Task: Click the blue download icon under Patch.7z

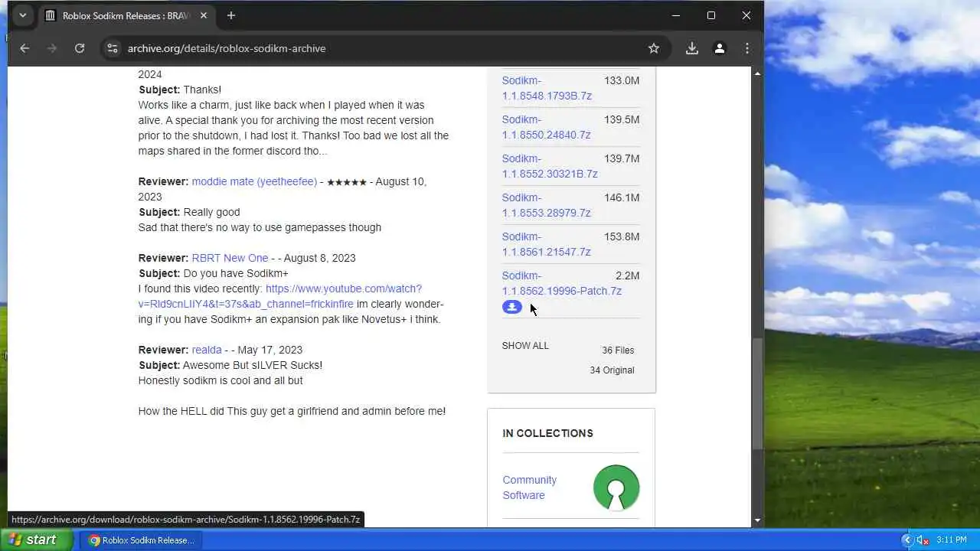Action: pyautogui.click(x=512, y=307)
